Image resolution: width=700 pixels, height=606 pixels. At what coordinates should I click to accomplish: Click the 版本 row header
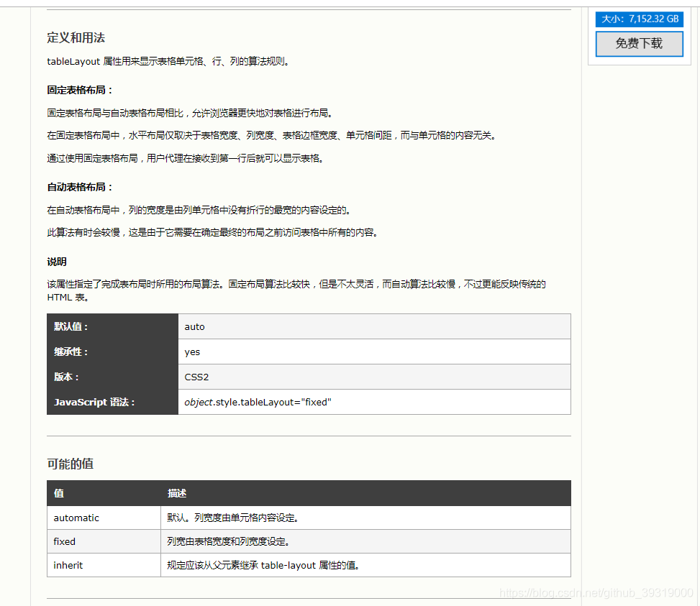click(112, 377)
